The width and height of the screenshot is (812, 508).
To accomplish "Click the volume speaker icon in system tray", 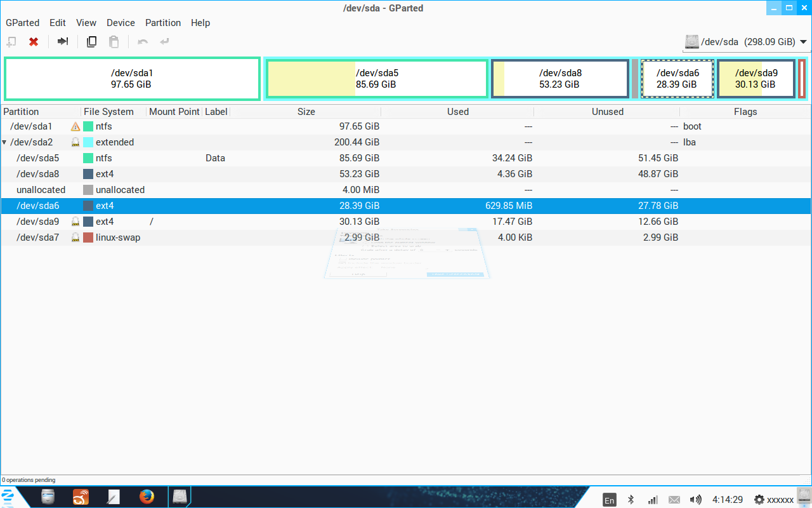I will point(695,500).
